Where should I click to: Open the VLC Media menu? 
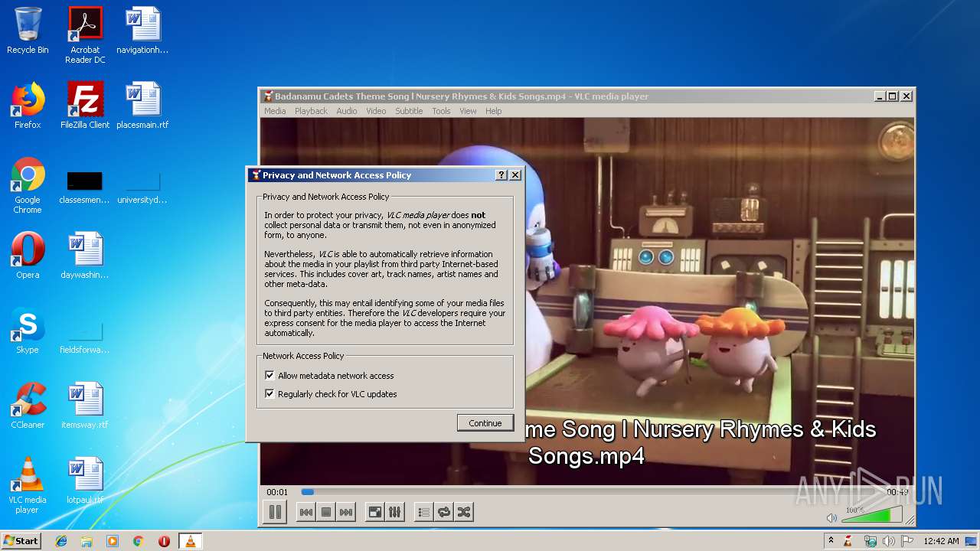275,111
